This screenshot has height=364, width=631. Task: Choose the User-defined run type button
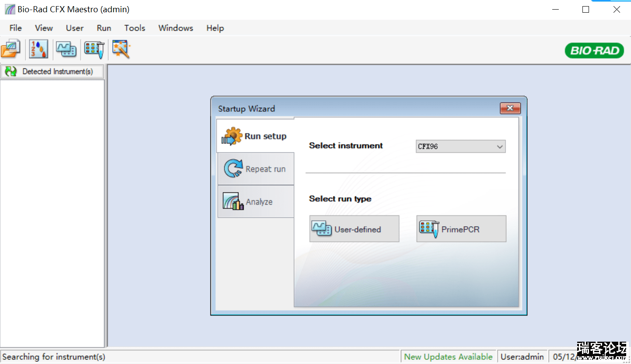pos(354,228)
